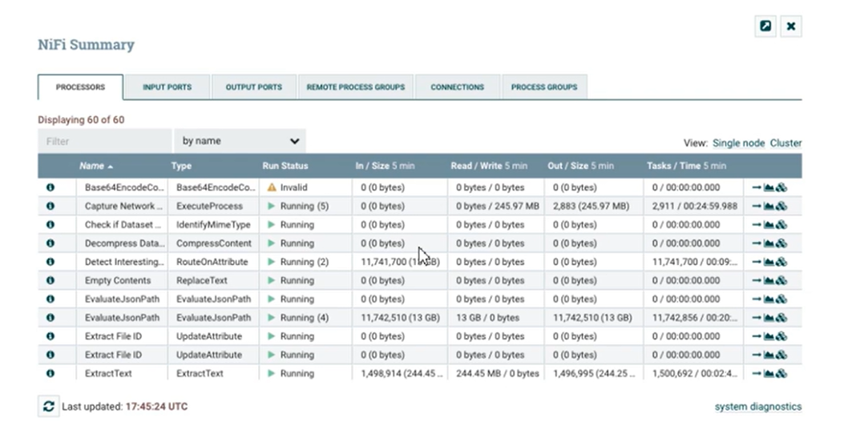This screenshot has width=868, height=426.
Task: Select Single node view link
Action: click(x=738, y=143)
